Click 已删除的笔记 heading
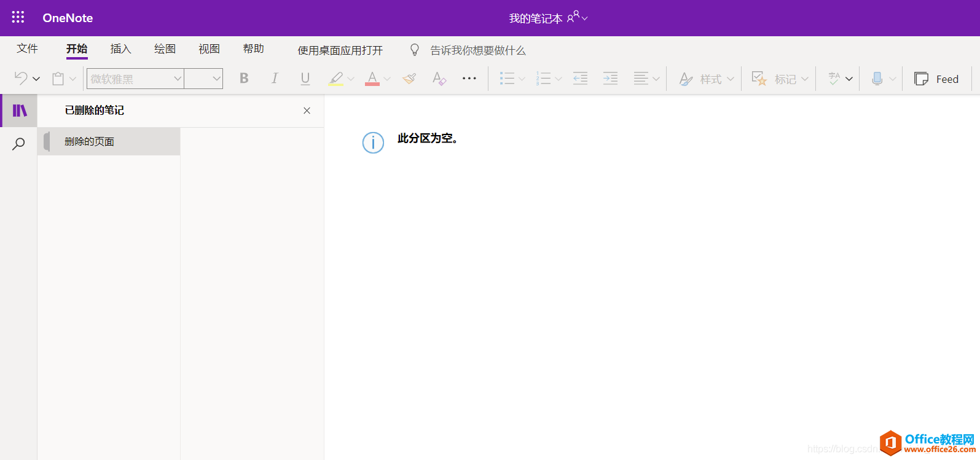The height and width of the screenshot is (460, 980). (x=95, y=111)
